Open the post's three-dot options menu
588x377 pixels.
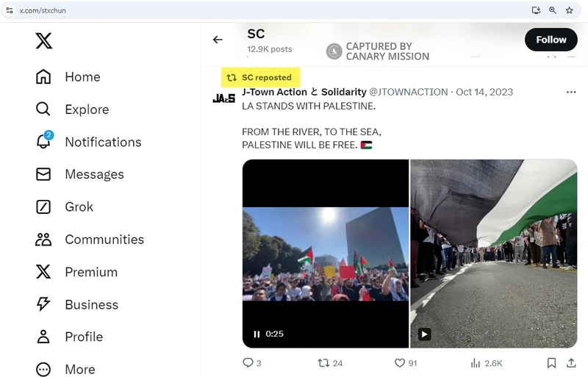[x=571, y=93]
